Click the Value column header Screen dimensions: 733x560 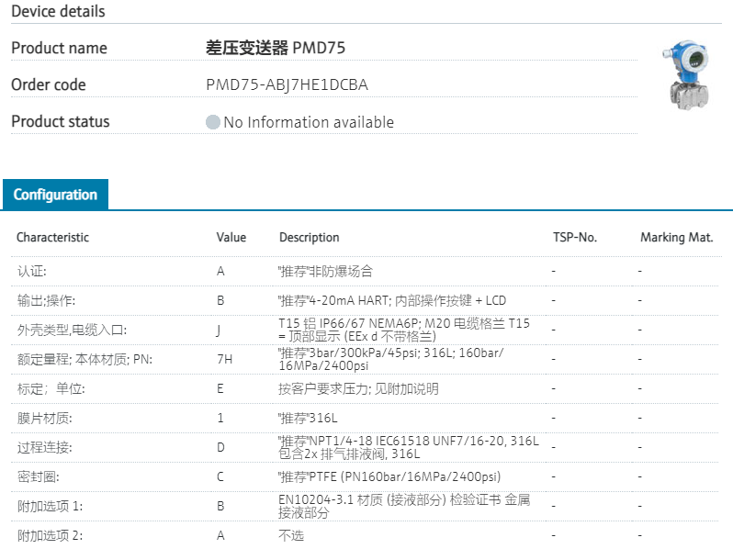[x=231, y=237]
